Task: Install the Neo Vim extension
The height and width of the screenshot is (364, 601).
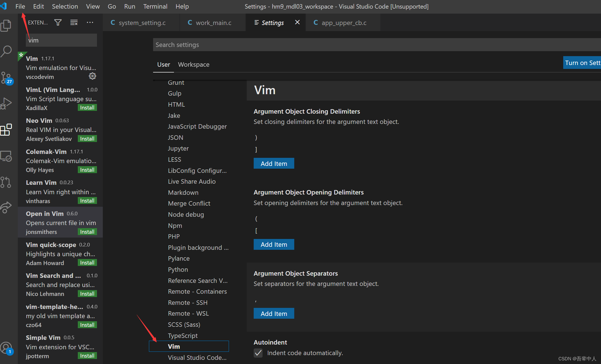Action: pos(87,138)
